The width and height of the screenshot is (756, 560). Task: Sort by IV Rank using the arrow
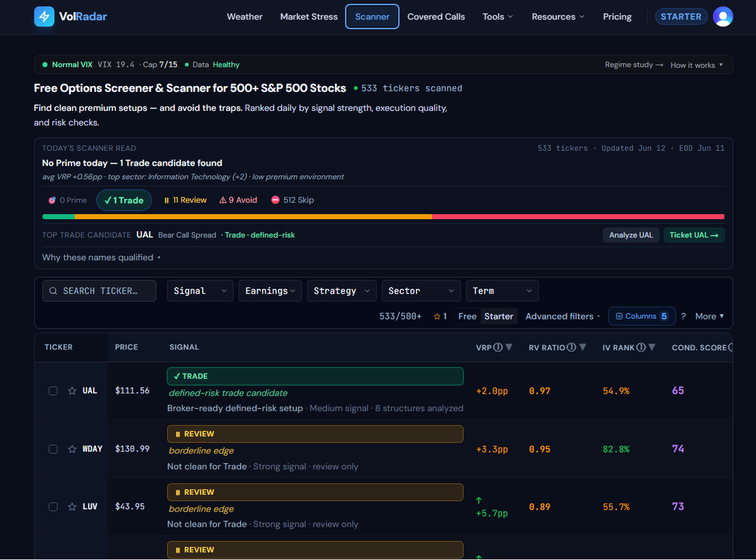click(x=652, y=347)
